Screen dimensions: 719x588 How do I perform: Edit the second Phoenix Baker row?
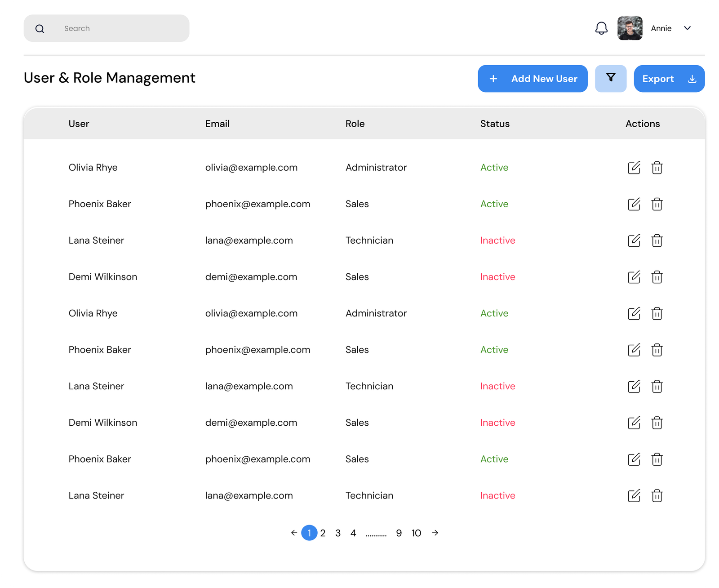(x=634, y=350)
